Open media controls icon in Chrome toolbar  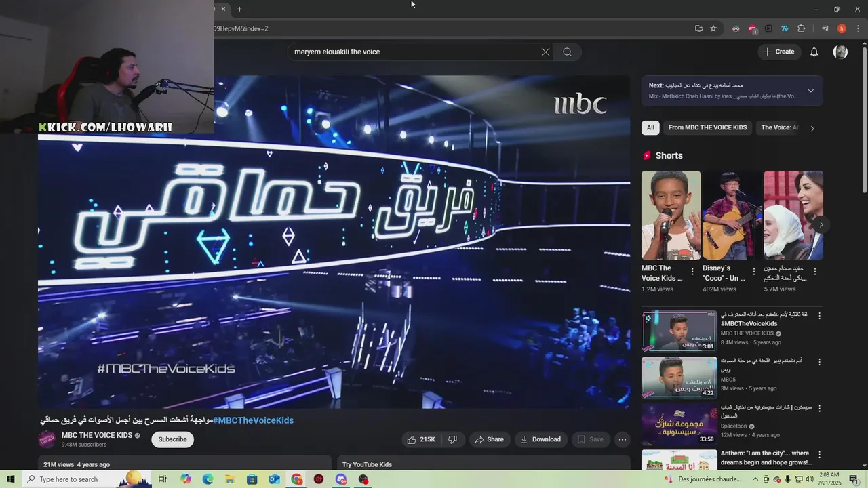(x=825, y=28)
